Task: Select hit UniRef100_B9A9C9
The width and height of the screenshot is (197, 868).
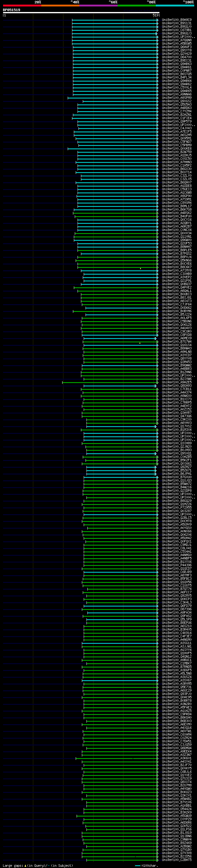Action: coord(177,20)
